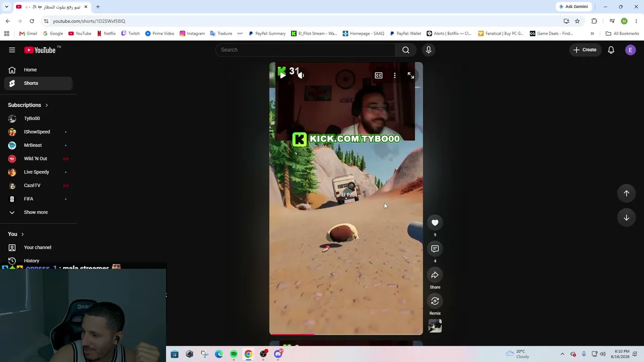Click Ask Gemini button
Viewport: 644px width, 362px height.
[x=573, y=7]
